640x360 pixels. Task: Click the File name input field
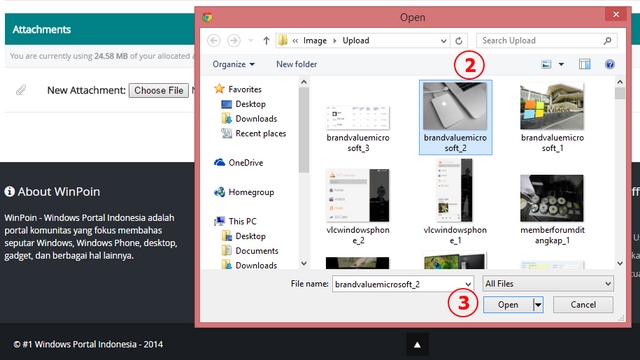pos(398,284)
